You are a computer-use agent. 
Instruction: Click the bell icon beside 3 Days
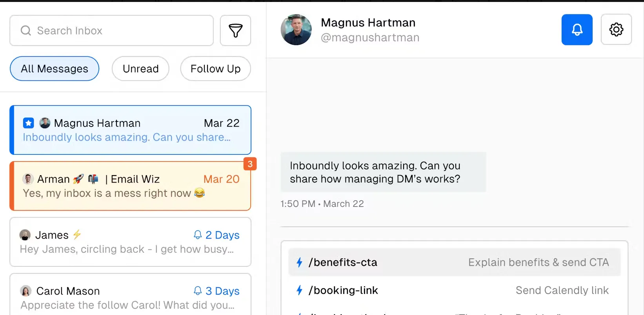198,291
